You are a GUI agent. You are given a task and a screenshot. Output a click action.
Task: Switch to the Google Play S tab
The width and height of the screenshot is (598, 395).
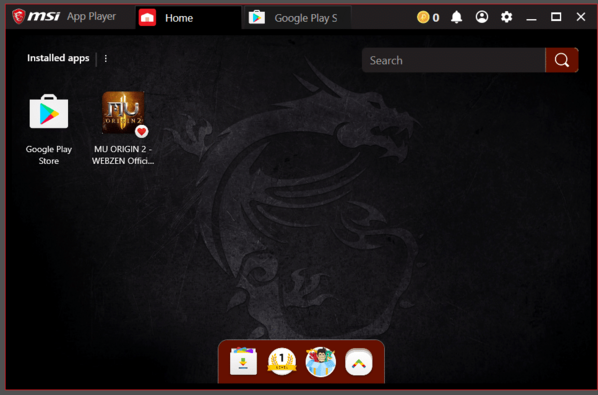pos(297,18)
